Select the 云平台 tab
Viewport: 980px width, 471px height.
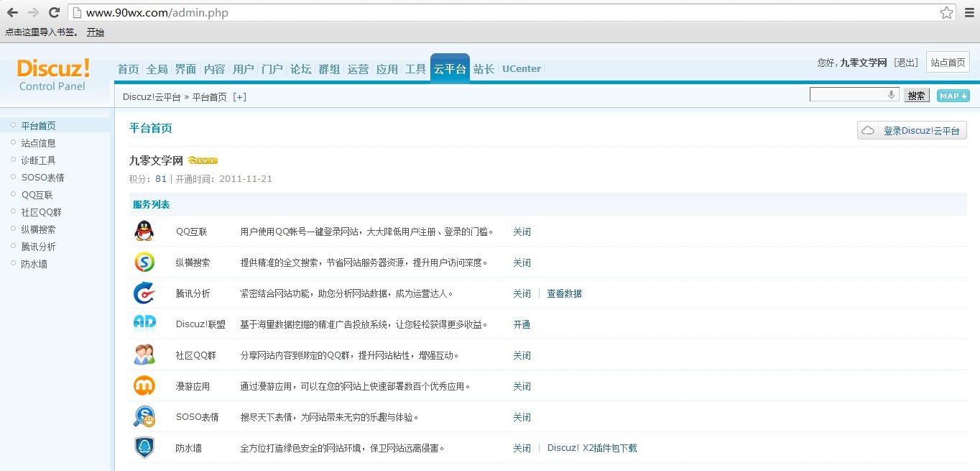[450, 68]
